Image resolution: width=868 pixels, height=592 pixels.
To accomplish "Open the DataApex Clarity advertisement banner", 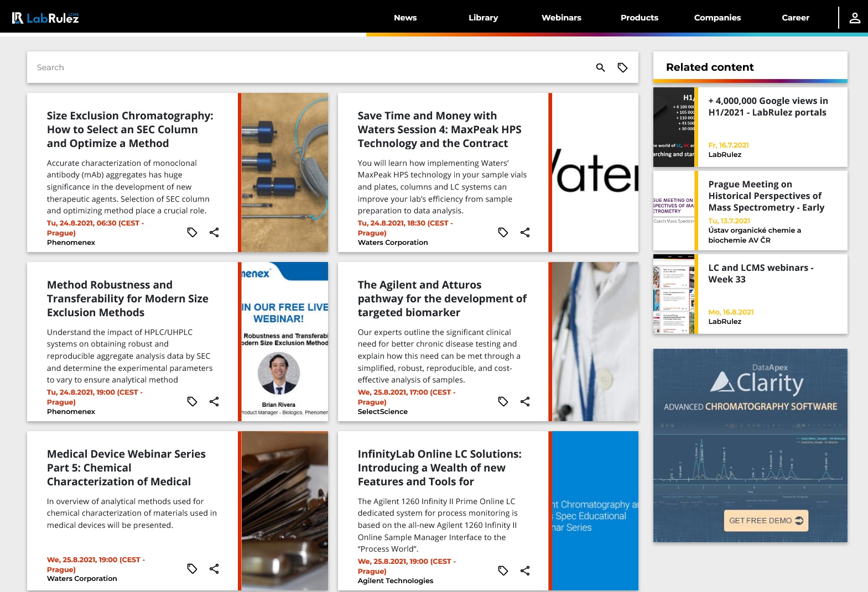I will pyautogui.click(x=750, y=446).
